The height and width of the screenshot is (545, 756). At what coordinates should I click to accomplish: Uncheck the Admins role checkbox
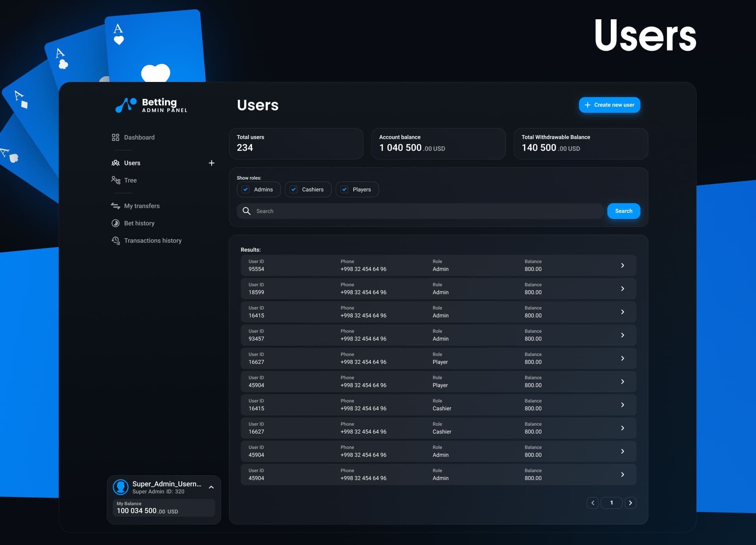(246, 189)
